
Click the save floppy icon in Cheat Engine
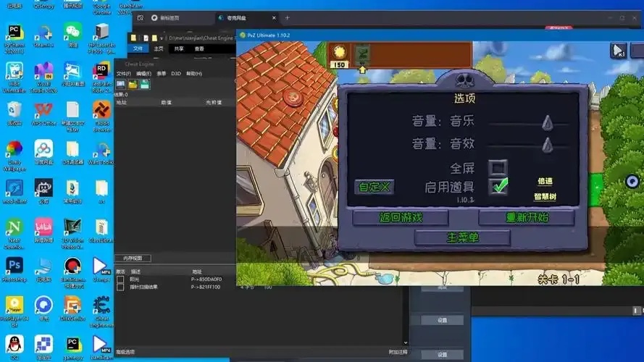145,84
